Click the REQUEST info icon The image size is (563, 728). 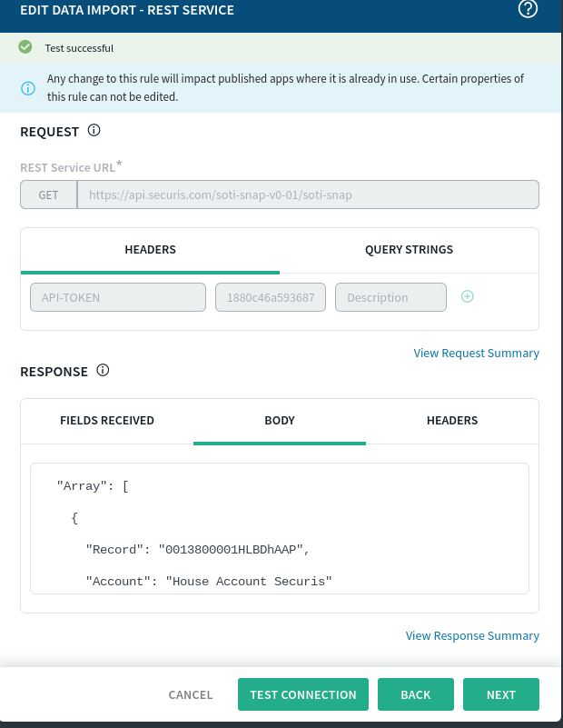(x=94, y=131)
